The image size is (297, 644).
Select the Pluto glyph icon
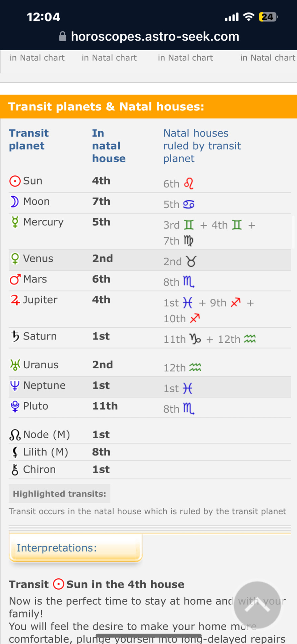[x=15, y=406]
